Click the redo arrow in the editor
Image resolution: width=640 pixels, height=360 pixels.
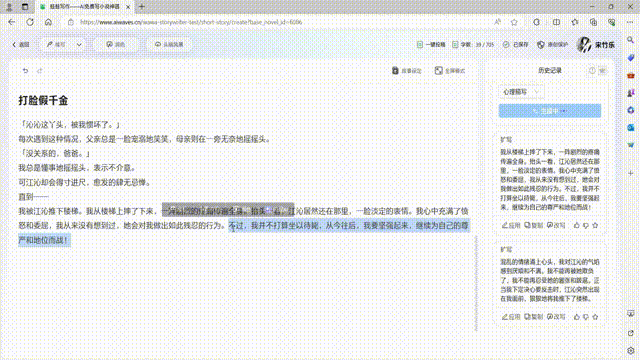[40, 71]
